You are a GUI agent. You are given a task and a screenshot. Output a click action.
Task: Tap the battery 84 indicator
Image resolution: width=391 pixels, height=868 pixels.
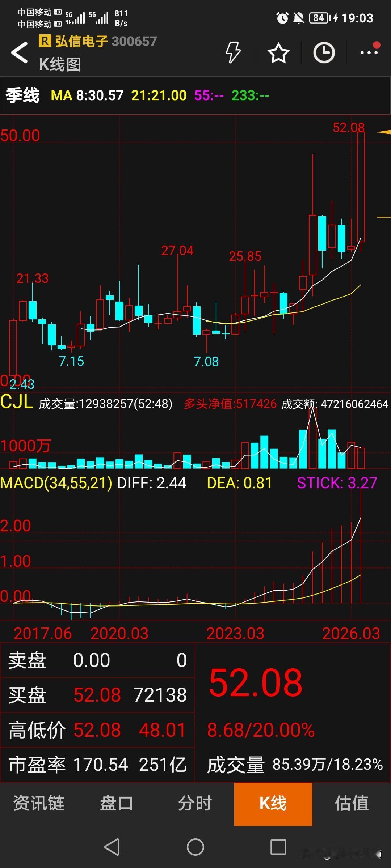tap(319, 18)
